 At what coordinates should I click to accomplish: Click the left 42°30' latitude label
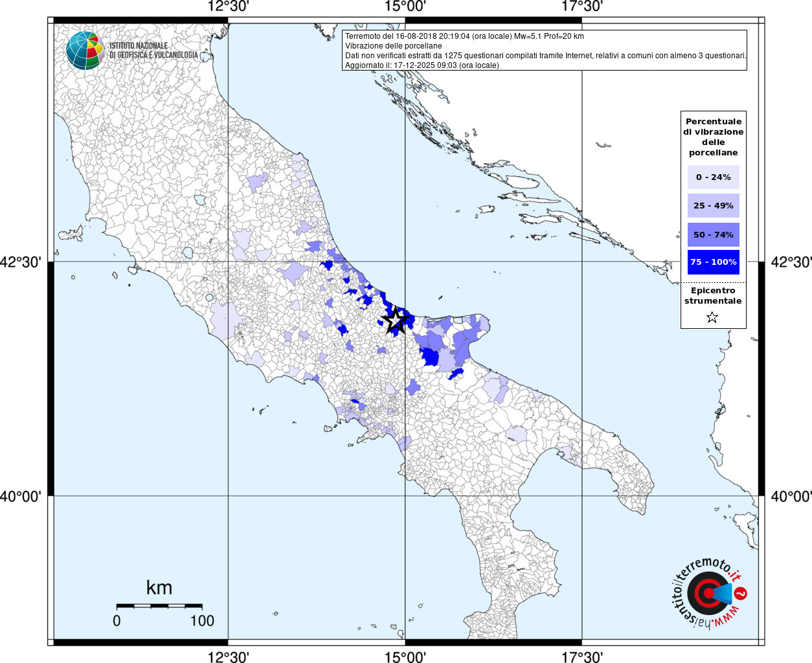point(21,262)
